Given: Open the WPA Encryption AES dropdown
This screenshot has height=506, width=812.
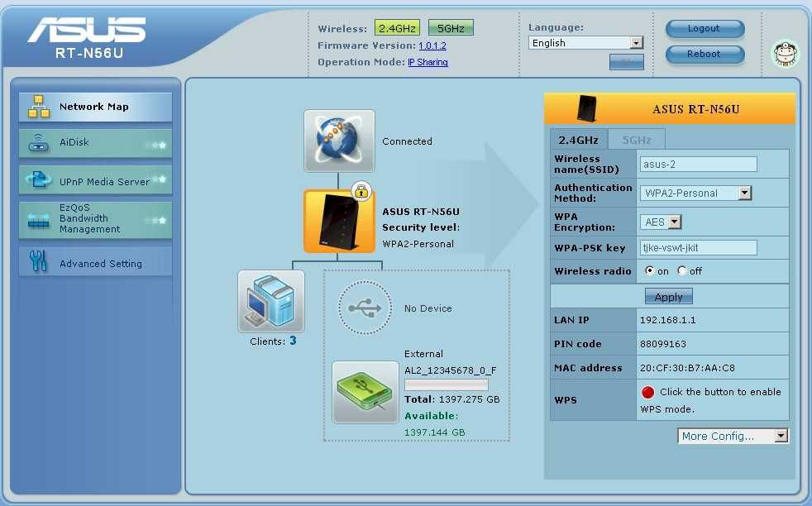Looking at the screenshot, I should coord(661,222).
